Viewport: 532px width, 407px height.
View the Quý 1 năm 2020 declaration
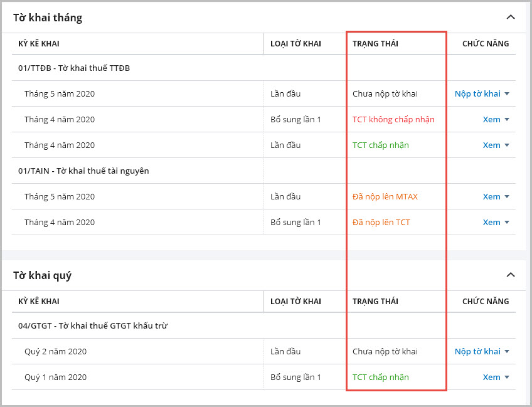click(491, 378)
